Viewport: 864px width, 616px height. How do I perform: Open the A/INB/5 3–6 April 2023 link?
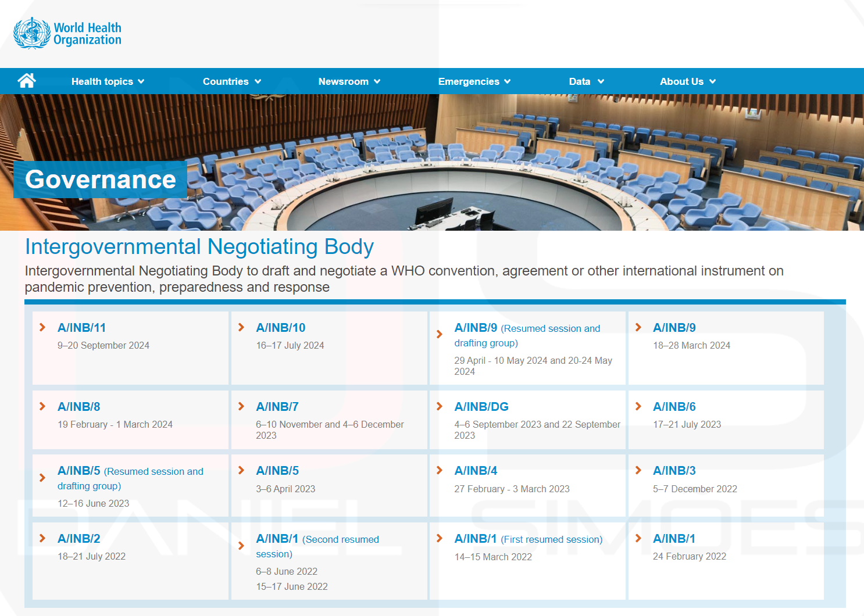click(x=277, y=471)
